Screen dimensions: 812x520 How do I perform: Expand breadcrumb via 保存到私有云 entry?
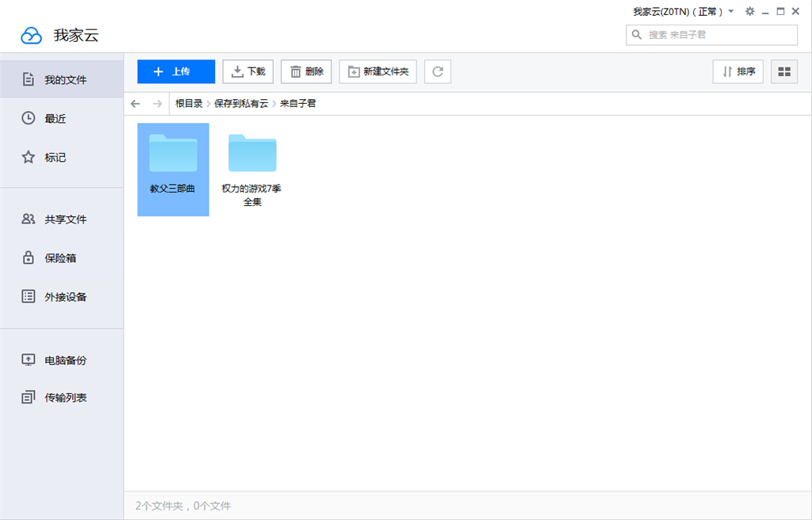tap(240, 103)
